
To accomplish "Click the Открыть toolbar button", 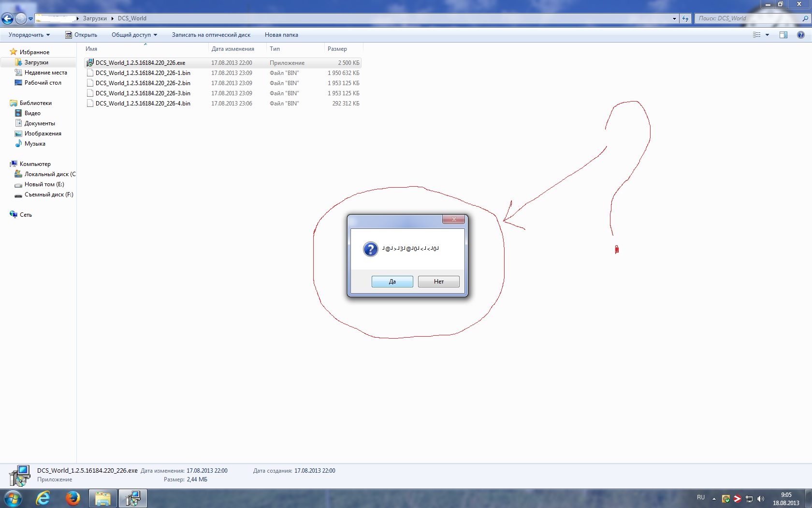I will (x=81, y=35).
